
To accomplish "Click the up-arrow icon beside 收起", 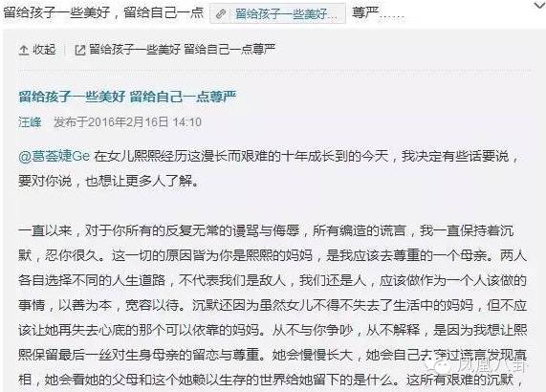I will [24, 50].
